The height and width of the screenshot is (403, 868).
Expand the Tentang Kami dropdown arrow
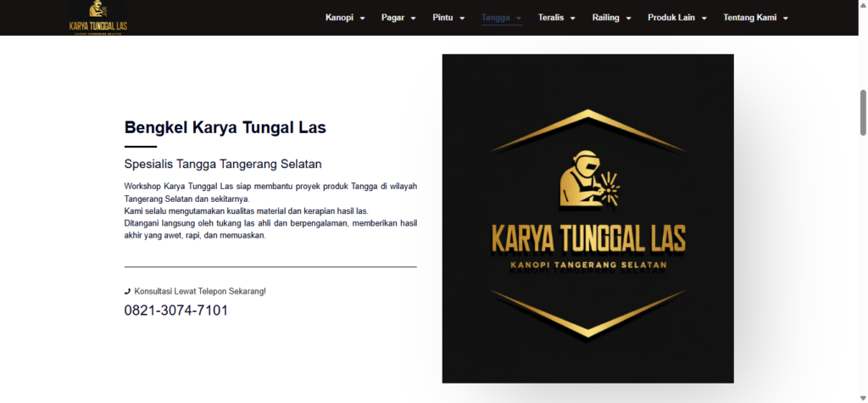pyautogui.click(x=786, y=19)
